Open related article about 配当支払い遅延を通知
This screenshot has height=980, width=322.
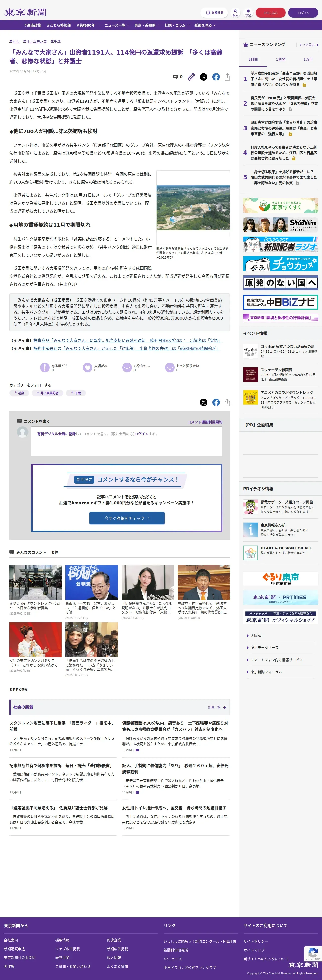point(127,340)
